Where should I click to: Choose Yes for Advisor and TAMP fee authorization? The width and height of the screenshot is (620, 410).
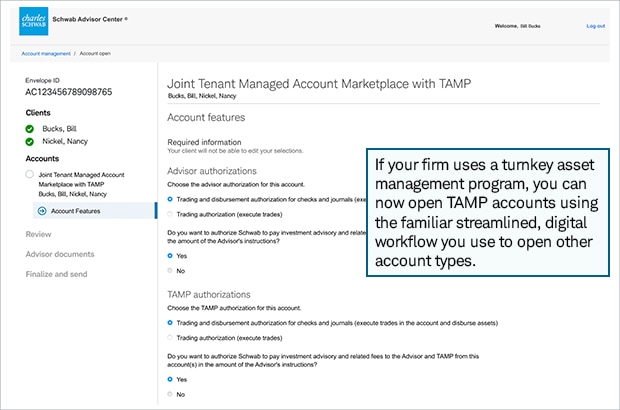(170, 380)
